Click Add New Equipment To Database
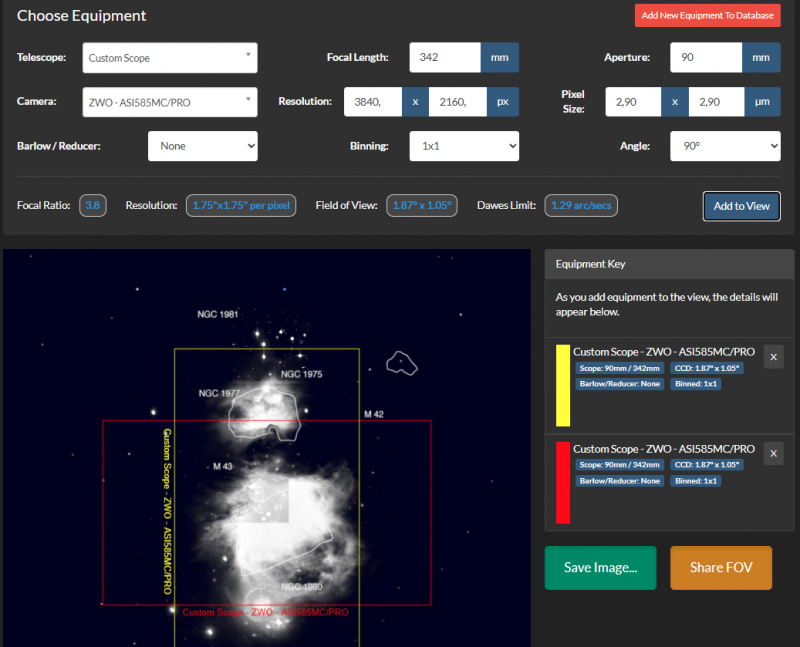Screen dimensions: 800x647 [x=708, y=15]
